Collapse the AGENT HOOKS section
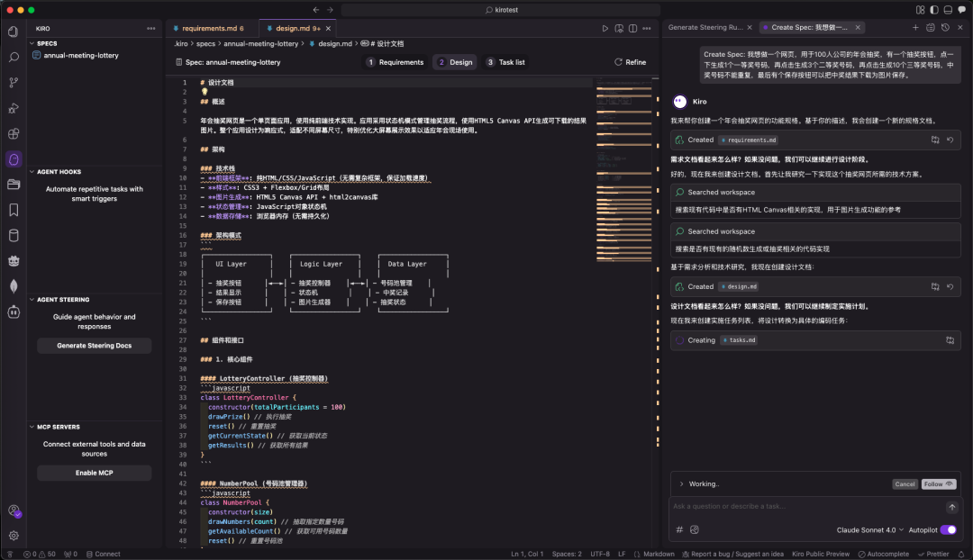The width and height of the screenshot is (973, 560). 32,172
